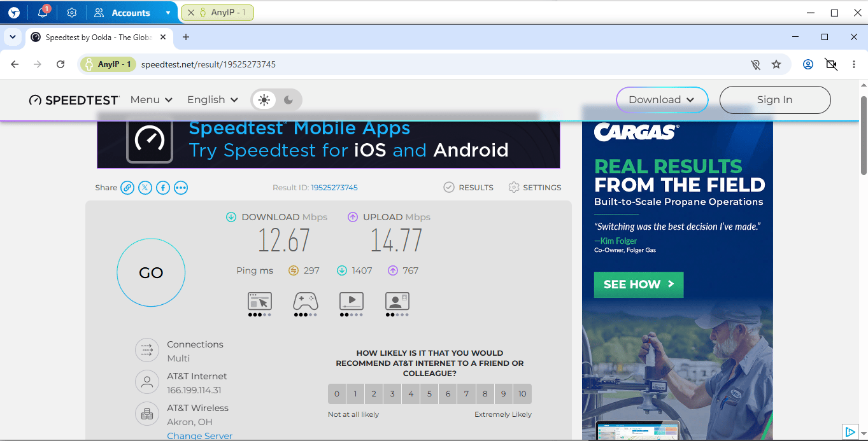Open the settings gear in top bar
The image size is (868, 441).
click(x=72, y=13)
